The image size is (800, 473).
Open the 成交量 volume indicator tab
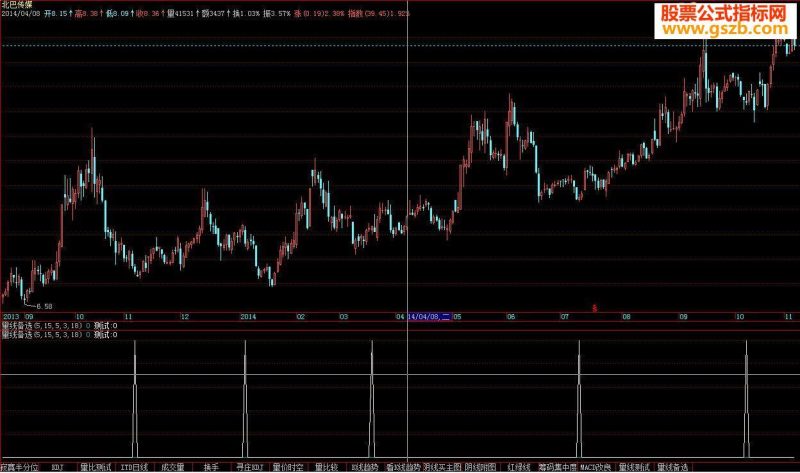pyautogui.click(x=172, y=467)
